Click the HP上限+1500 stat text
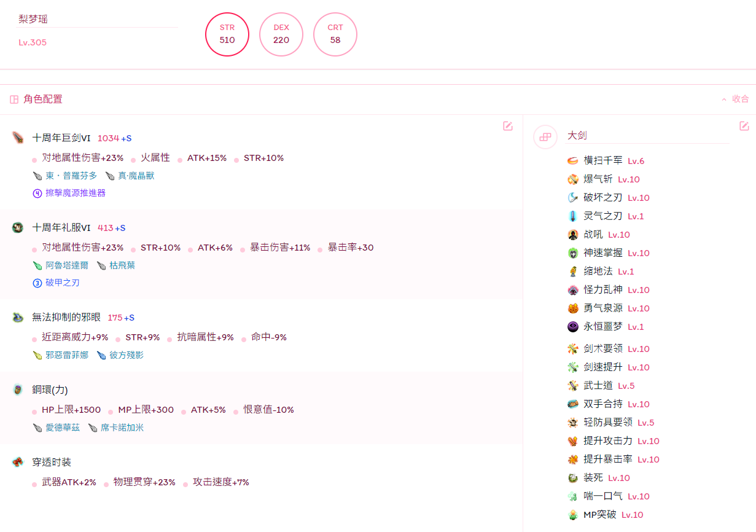 point(71,410)
